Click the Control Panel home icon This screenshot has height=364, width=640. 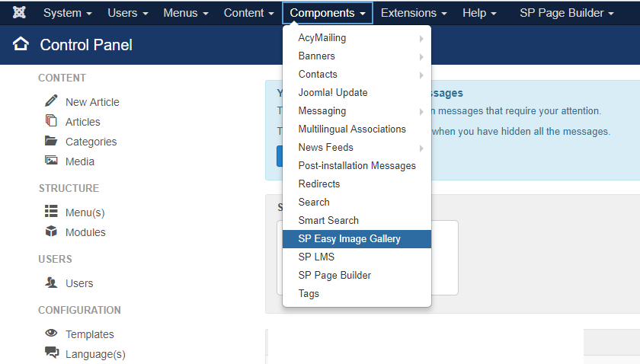coord(21,45)
